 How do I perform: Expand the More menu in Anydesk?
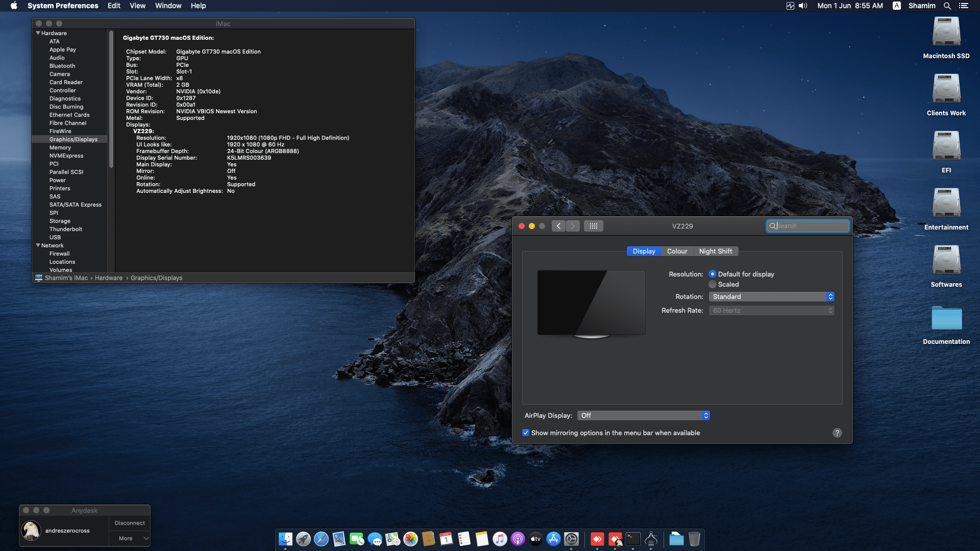tap(130, 538)
